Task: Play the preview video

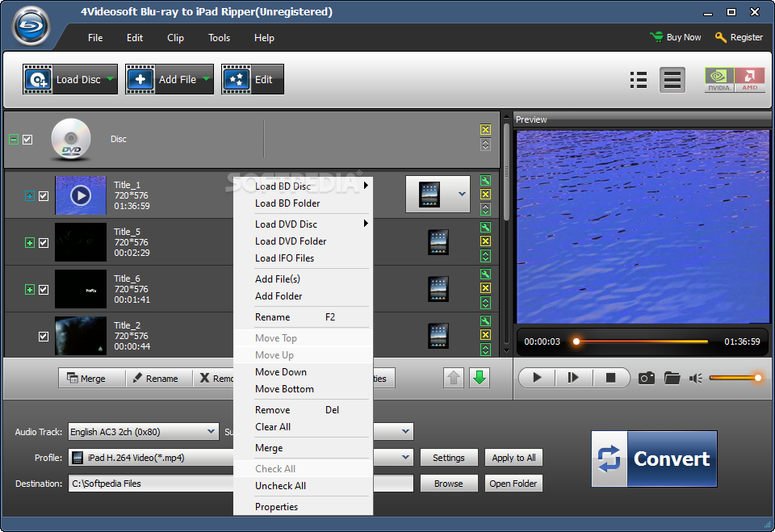Action: (537, 378)
